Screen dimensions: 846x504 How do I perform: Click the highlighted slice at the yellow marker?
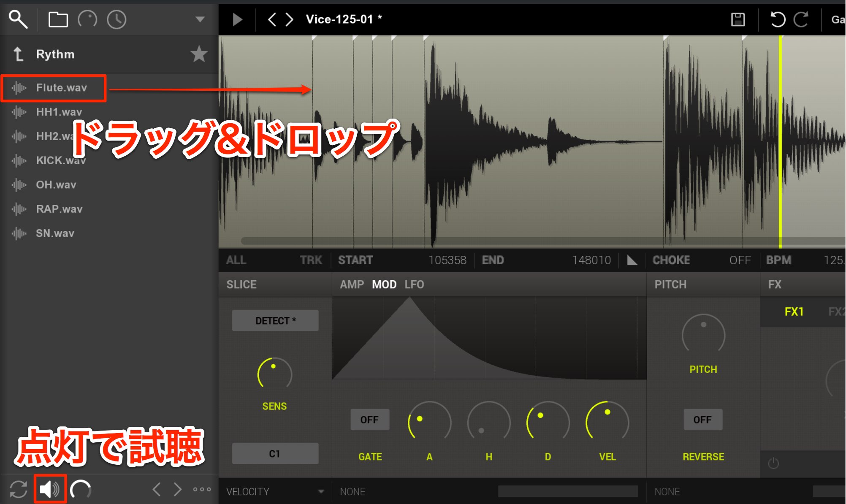click(x=812, y=141)
